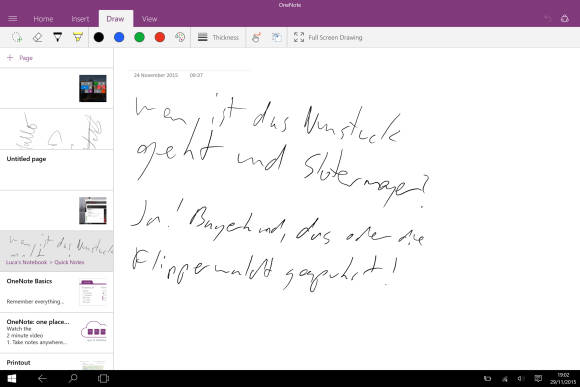Click the Convert to Shapes icon

276,37
